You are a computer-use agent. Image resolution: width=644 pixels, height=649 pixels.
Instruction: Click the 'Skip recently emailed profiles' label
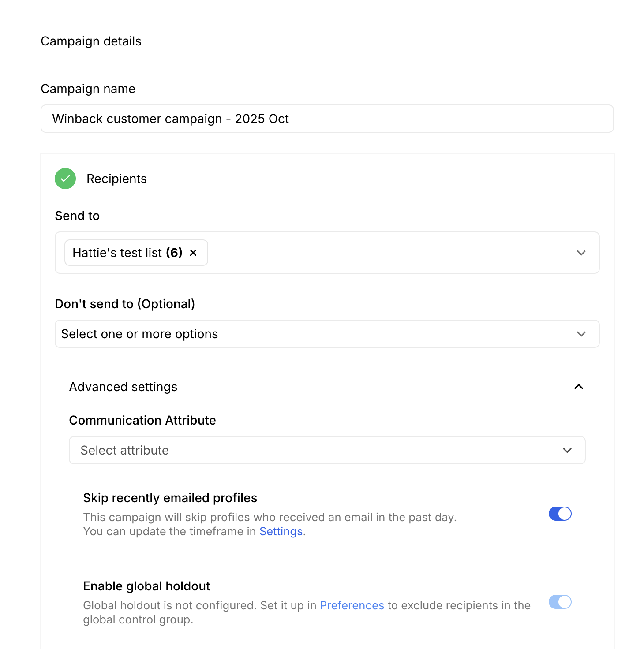pos(170,498)
